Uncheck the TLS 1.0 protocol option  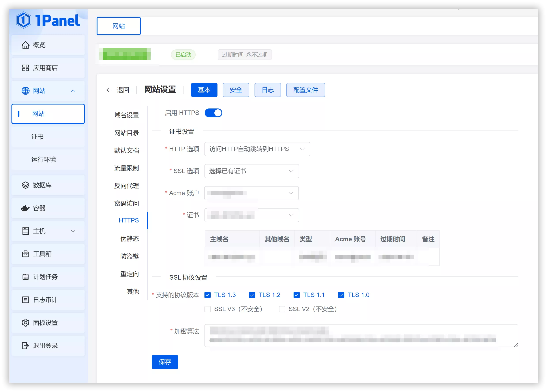(341, 295)
